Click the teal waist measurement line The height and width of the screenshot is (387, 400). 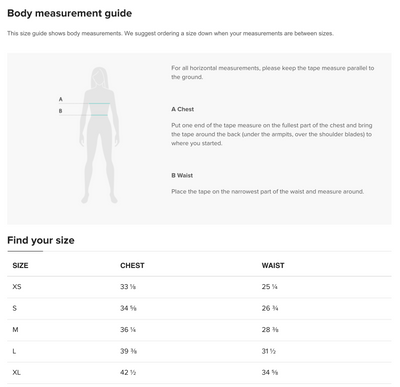tap(99, 115)
